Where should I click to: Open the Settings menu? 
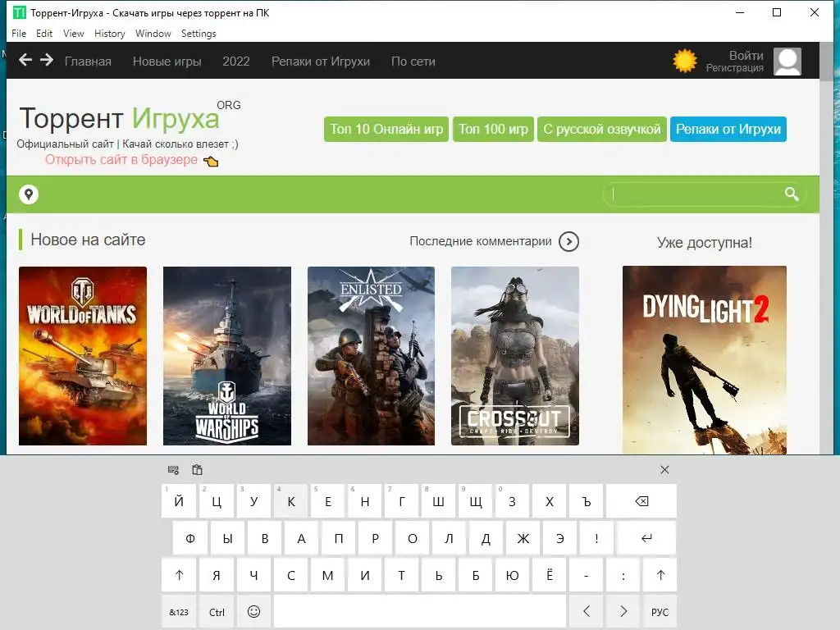click(x=199, y=33)
